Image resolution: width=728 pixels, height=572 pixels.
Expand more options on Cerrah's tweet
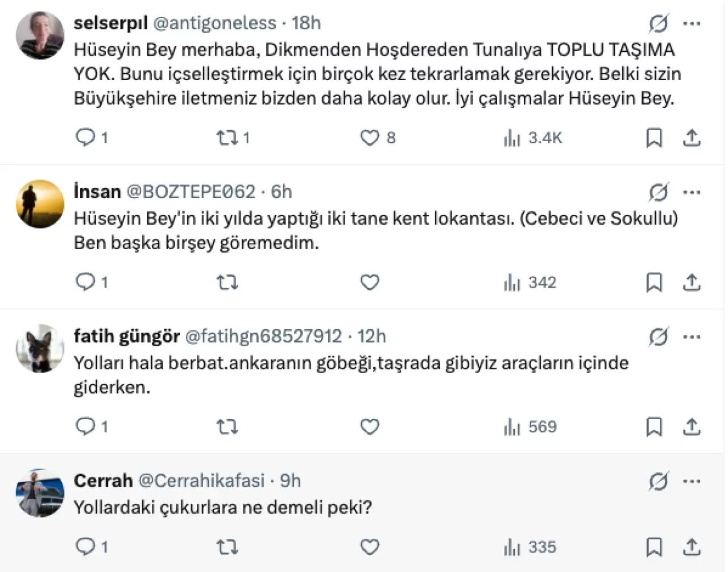(x=692, y=482)
